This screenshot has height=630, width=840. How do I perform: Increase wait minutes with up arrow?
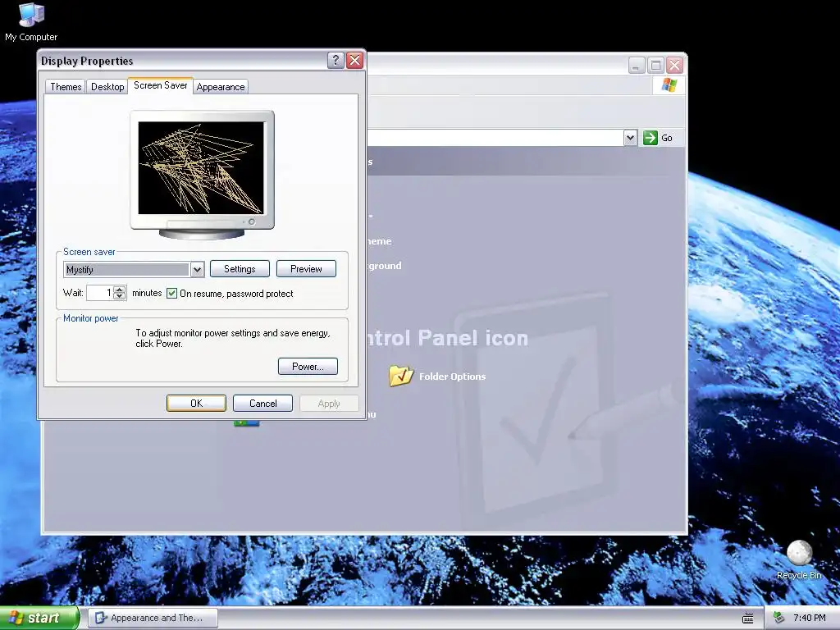(120, 290)
